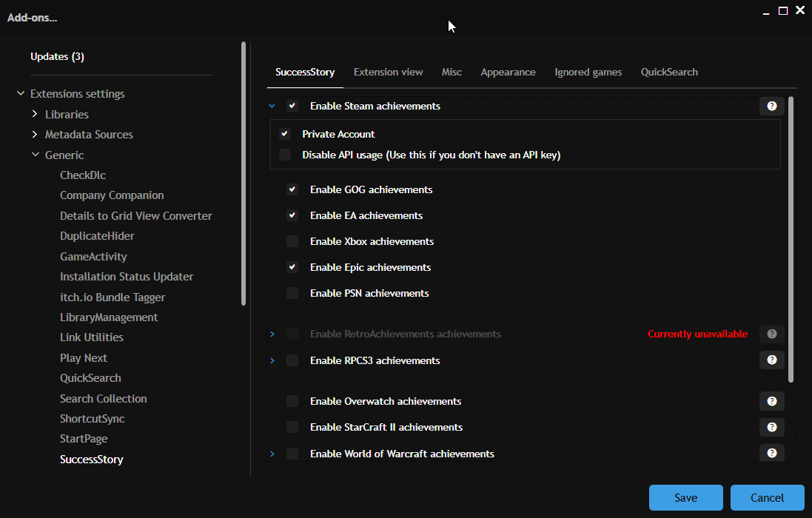The image size is (812, 518).
Task: Open help for Overwatch achievements setting
Action: [x=771, y=400]
